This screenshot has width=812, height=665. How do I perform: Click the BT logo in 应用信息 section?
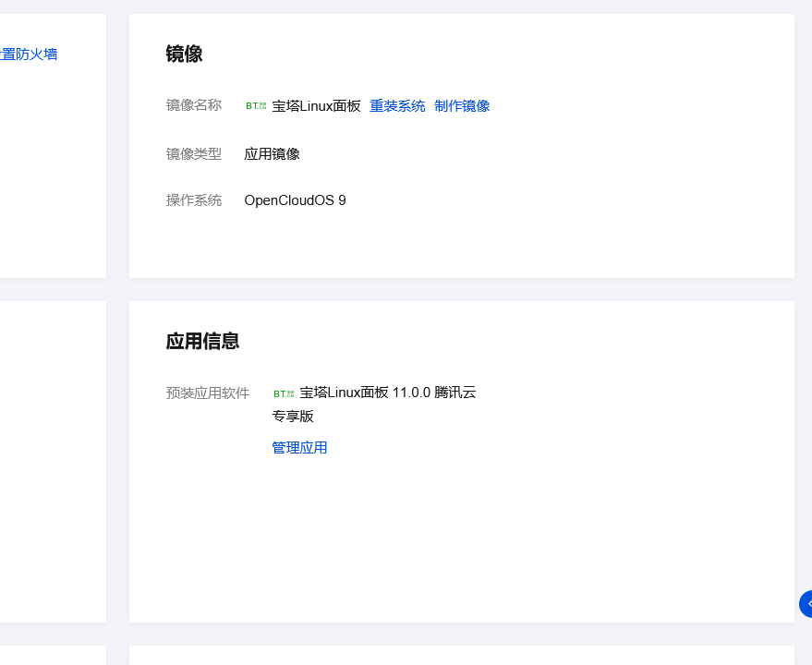pyautogui.click(x=284, y=393)
